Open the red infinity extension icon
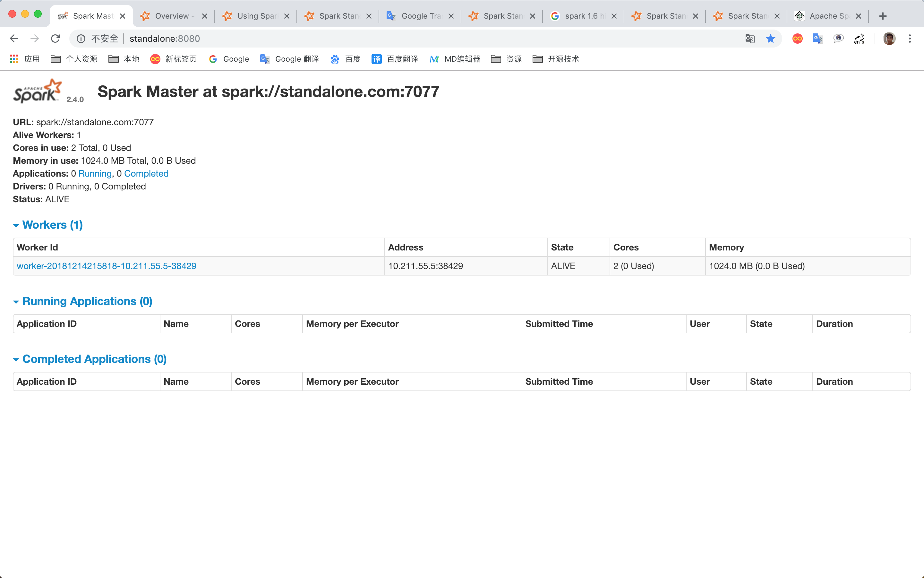924x578 pixels. (x=798, y=39)
